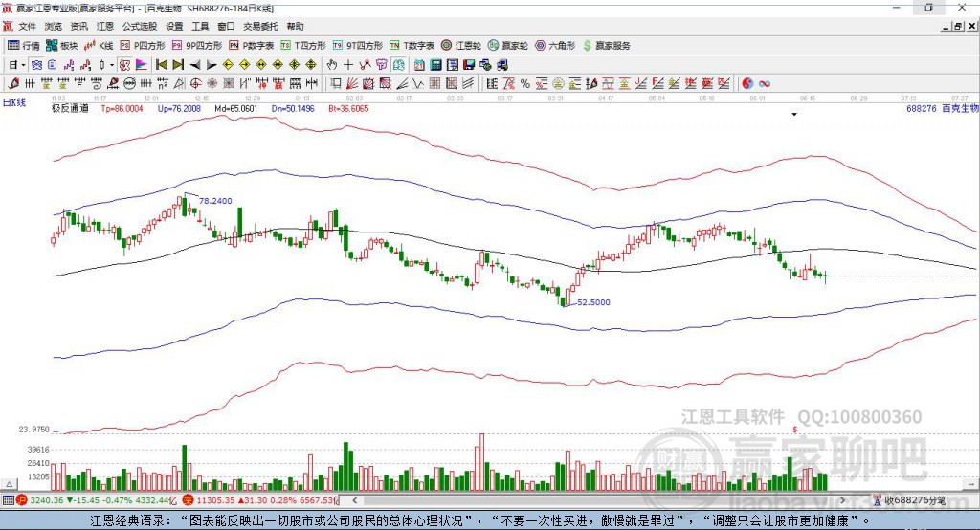This screenshot has height=530, width=980.
Task: Restore the inner chart window
Action: click(x=958, y=26)
